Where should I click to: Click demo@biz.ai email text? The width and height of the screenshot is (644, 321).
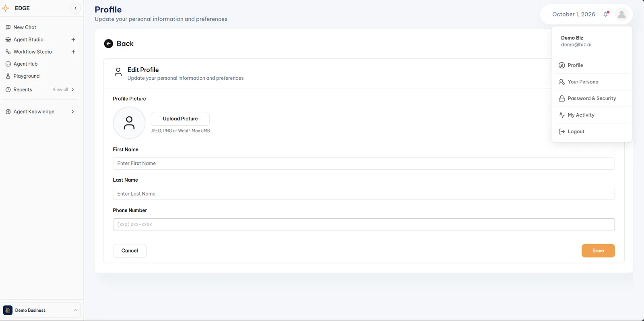(576, 45)
